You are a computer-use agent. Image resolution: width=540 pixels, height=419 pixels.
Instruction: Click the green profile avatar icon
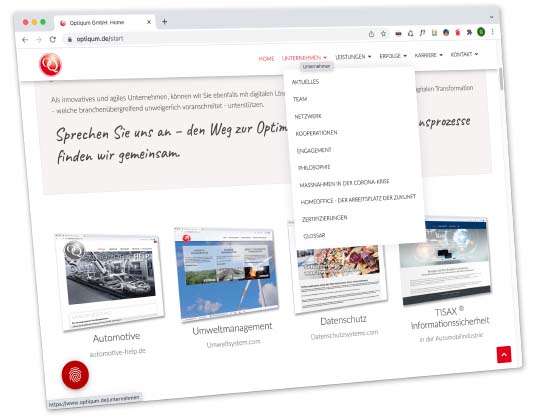click(x=481, y=32)
